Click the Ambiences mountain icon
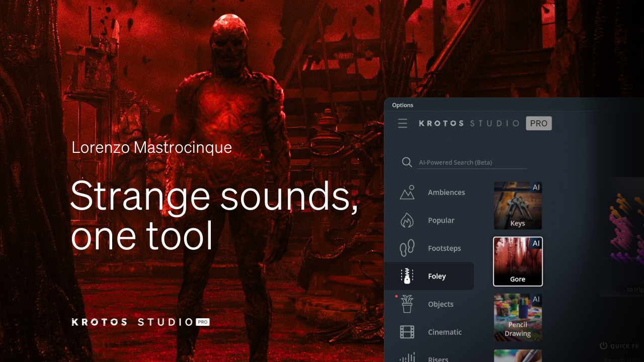 pyautogui.click(x=407, y=192)
